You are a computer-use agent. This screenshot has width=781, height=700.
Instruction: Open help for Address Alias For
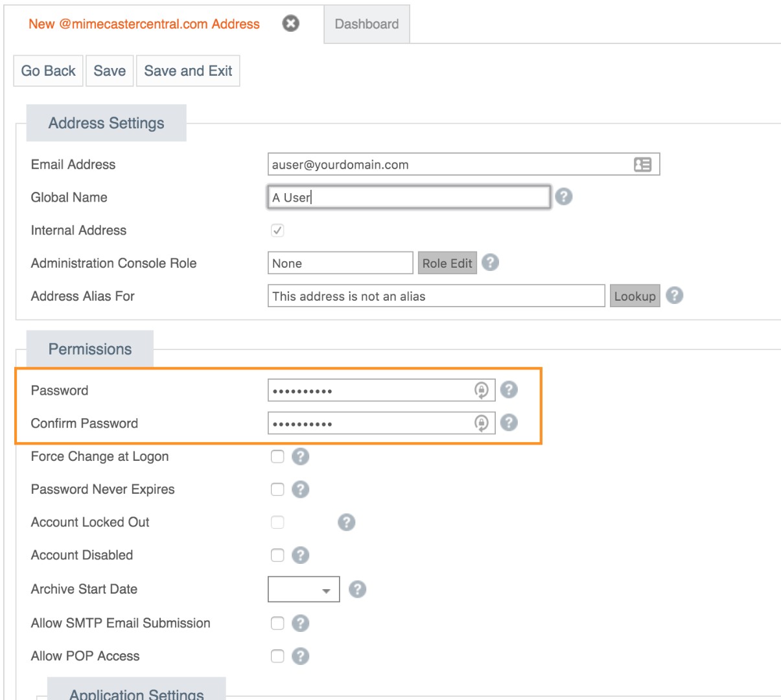675,296
